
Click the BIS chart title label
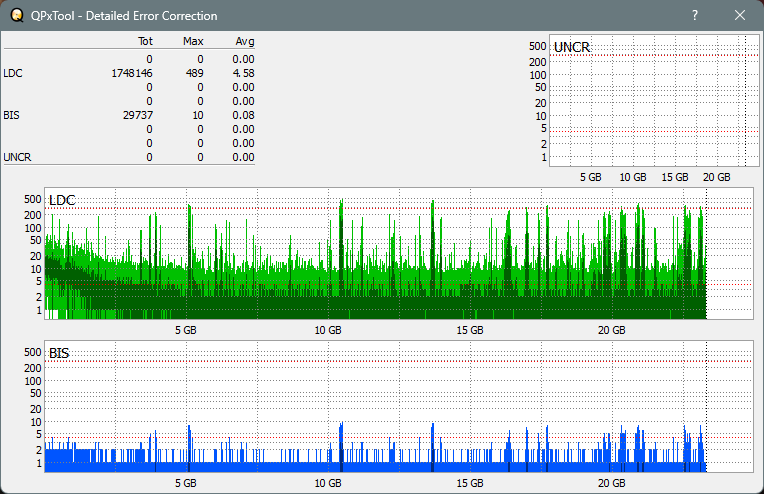[59, 353]
